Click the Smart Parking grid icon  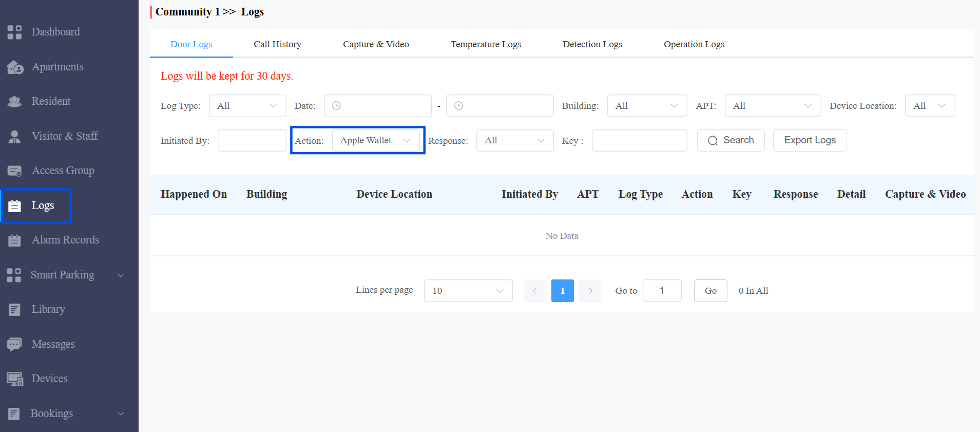[x=14, y=275]
